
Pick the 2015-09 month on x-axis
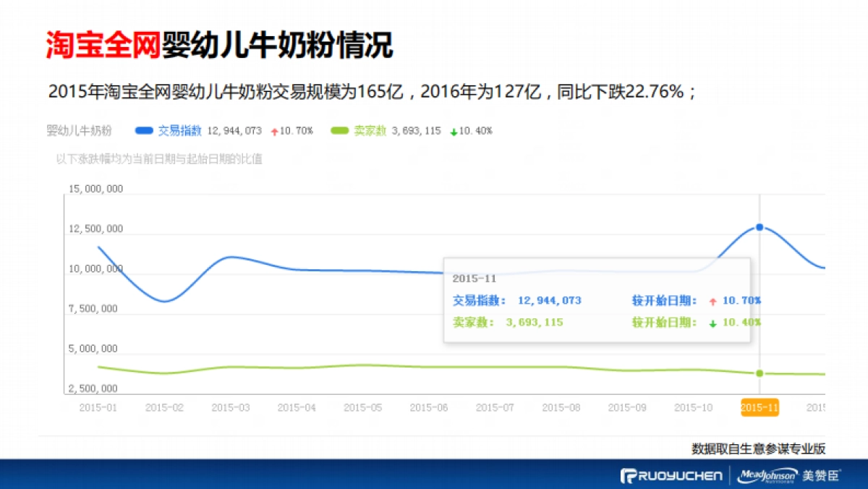[627, 408]
